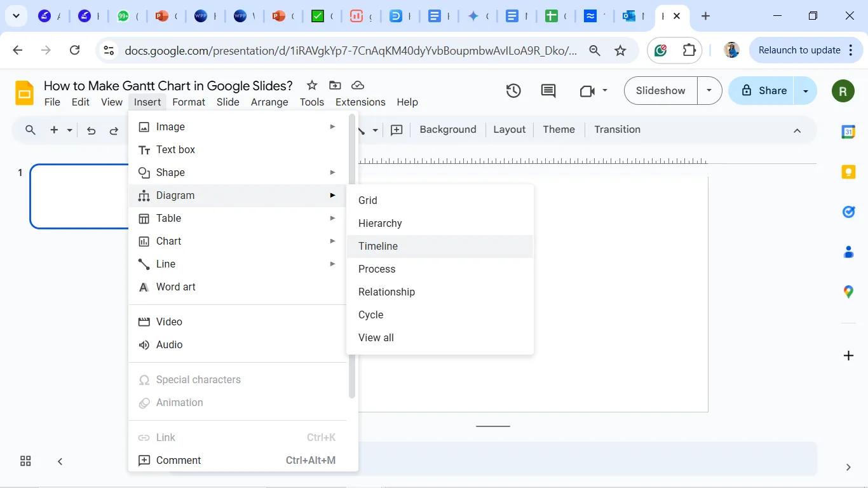Expand the side panel arrow at bottom right
Viewport: 868px width, 488px height.
tap(848, 467)
